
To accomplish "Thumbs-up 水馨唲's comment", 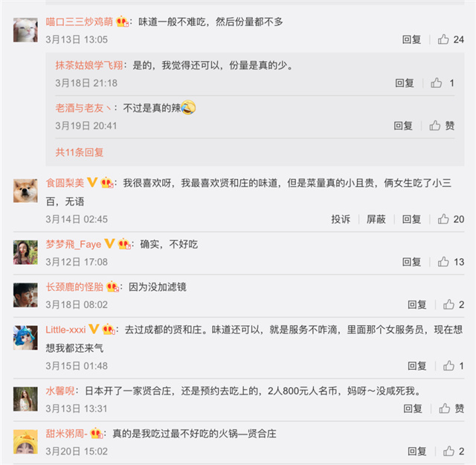I will coord(451,408).
